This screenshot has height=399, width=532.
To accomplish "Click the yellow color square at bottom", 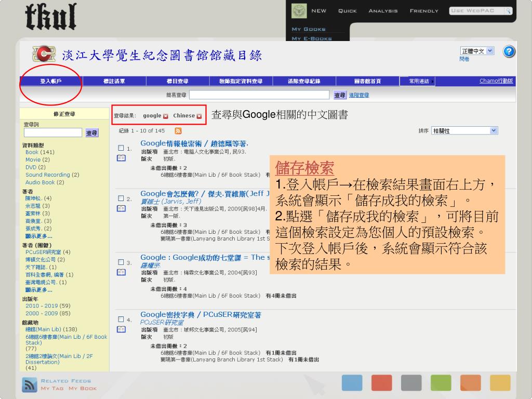I will (500, 383).
